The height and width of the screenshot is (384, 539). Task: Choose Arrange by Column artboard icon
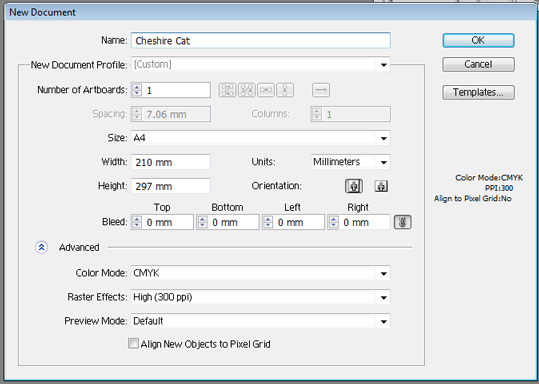click(x=285, y=90)
